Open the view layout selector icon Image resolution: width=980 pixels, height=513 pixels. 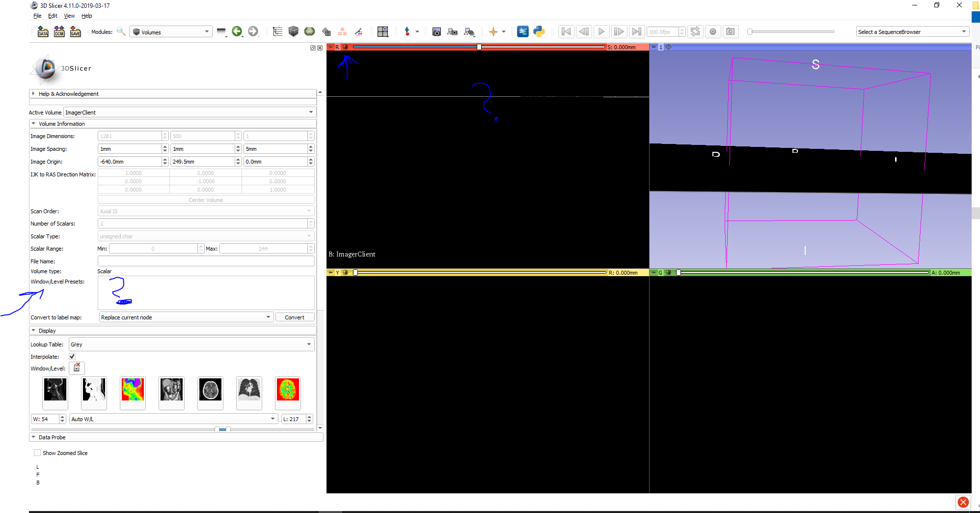click(382, 31)
